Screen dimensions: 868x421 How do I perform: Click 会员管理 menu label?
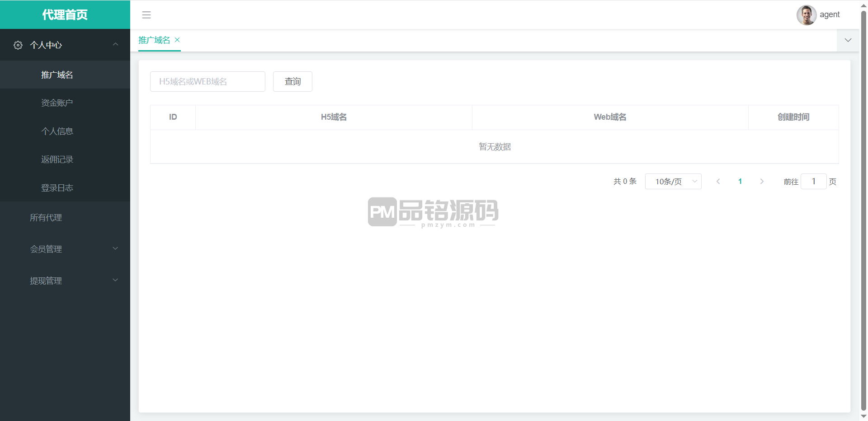point(46,249)
